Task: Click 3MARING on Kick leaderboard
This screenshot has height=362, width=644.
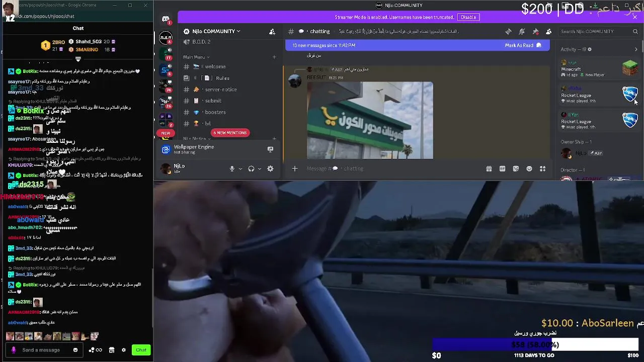Action: point(92,50)
